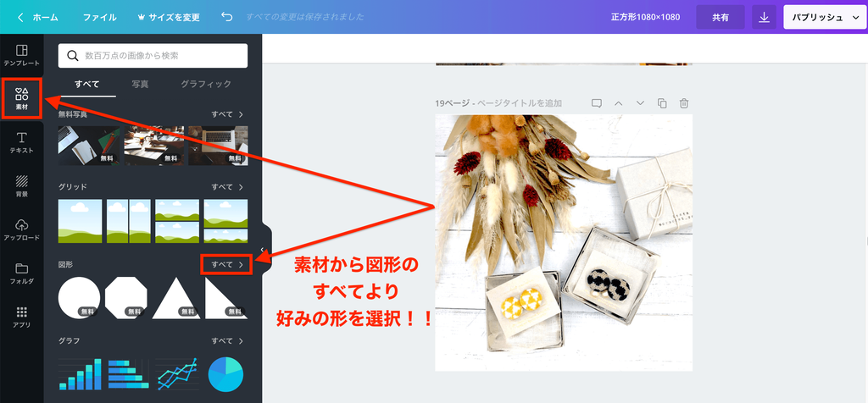Open the テキスト sidebar tool
Image resolution: width=868 pixels, height=403 pixels.
point(21,142)
